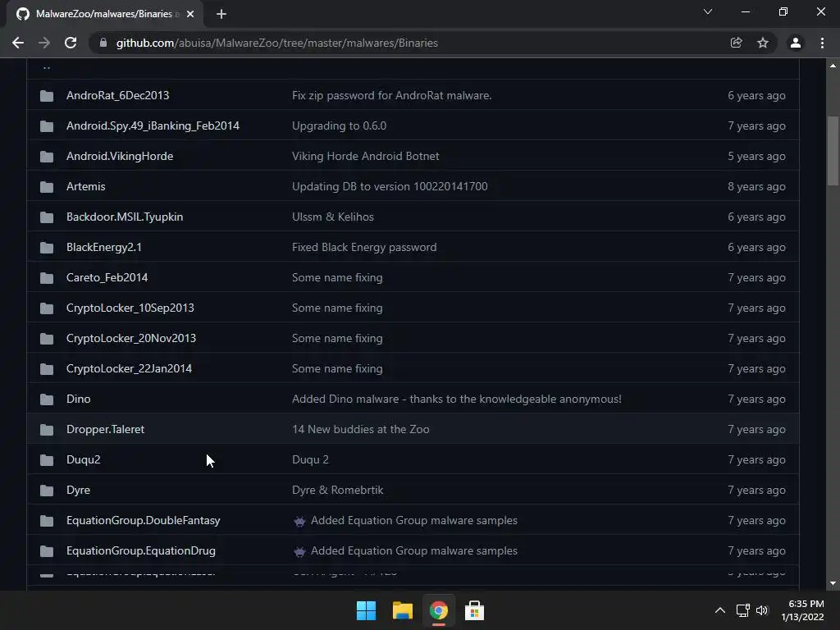Expand the tab search chevron

(x=708, y=11)
